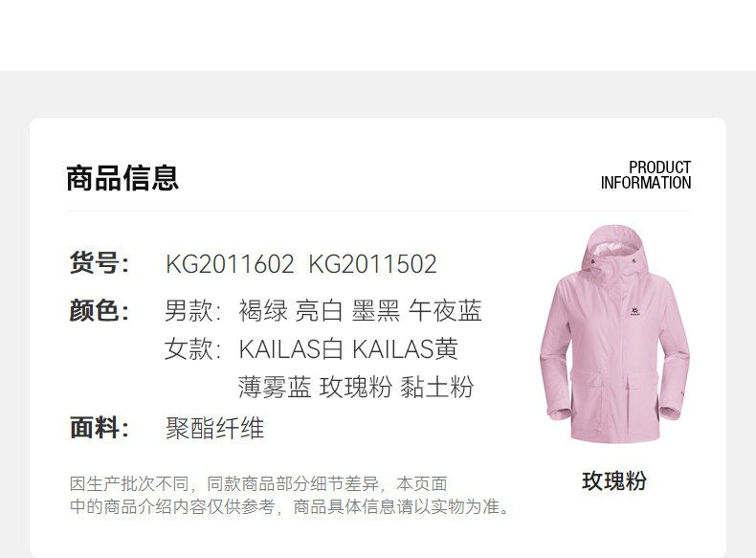Click the KAILAS logo on jacket chest

click(634, 313)
